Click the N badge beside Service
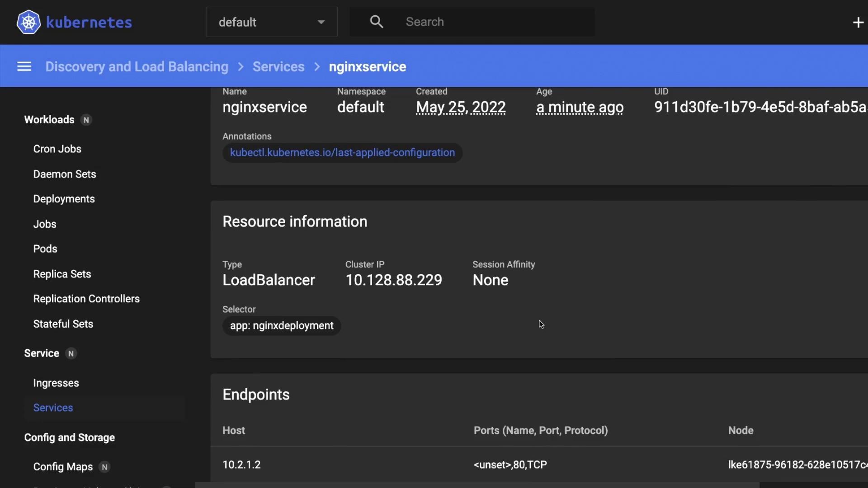 (71, 354)
